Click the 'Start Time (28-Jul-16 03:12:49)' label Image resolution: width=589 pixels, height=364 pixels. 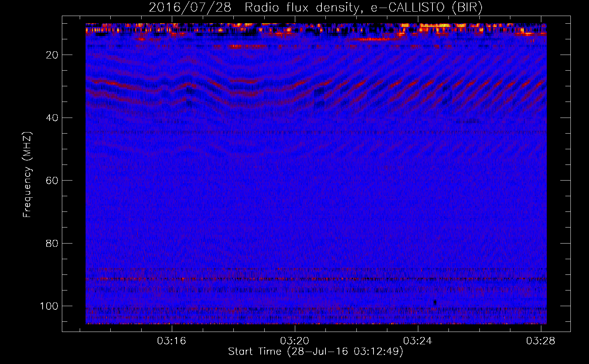316,352
